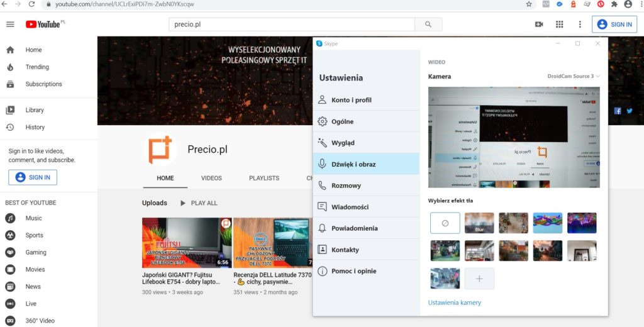Bookmark this page with star icon

point(529,4)
